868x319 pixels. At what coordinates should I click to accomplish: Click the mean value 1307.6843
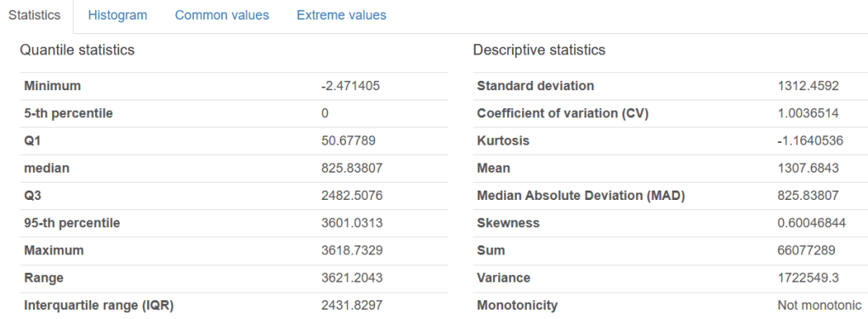[x=808, y=168]
